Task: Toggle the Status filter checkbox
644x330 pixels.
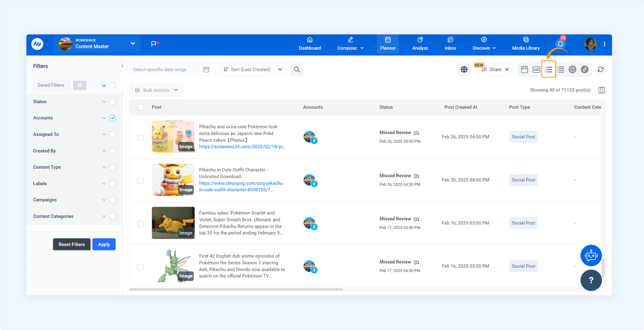Action: click(x=112, y=102)
